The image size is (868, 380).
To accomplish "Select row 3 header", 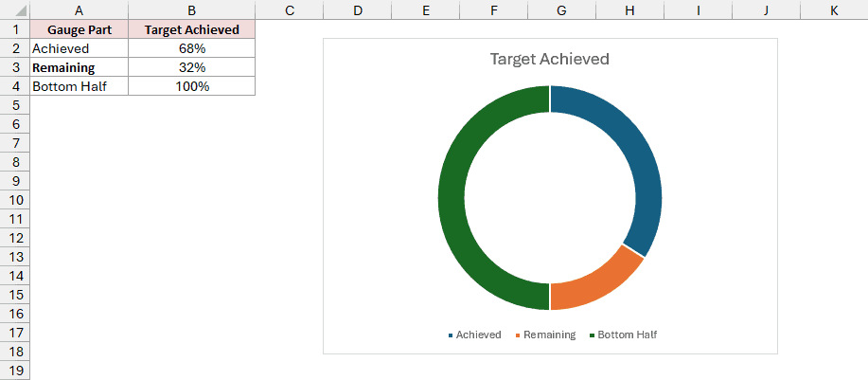I will click(x=15, y=67).
